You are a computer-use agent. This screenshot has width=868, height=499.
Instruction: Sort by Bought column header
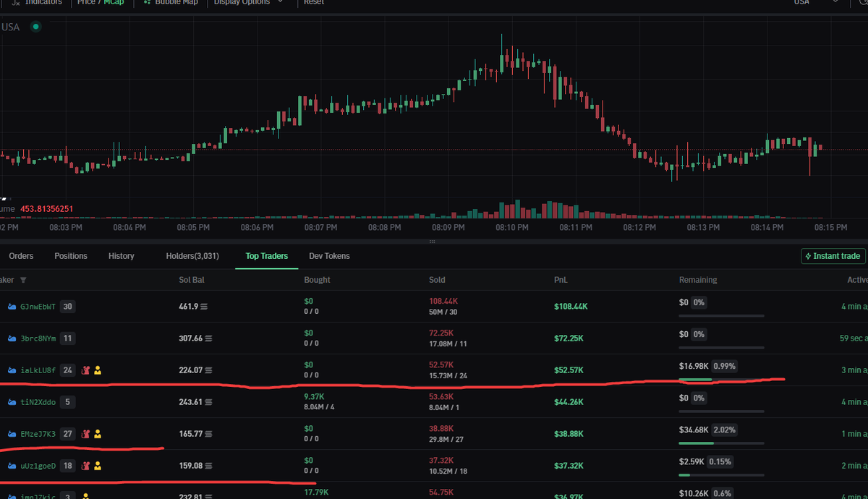tap(317, 280)
